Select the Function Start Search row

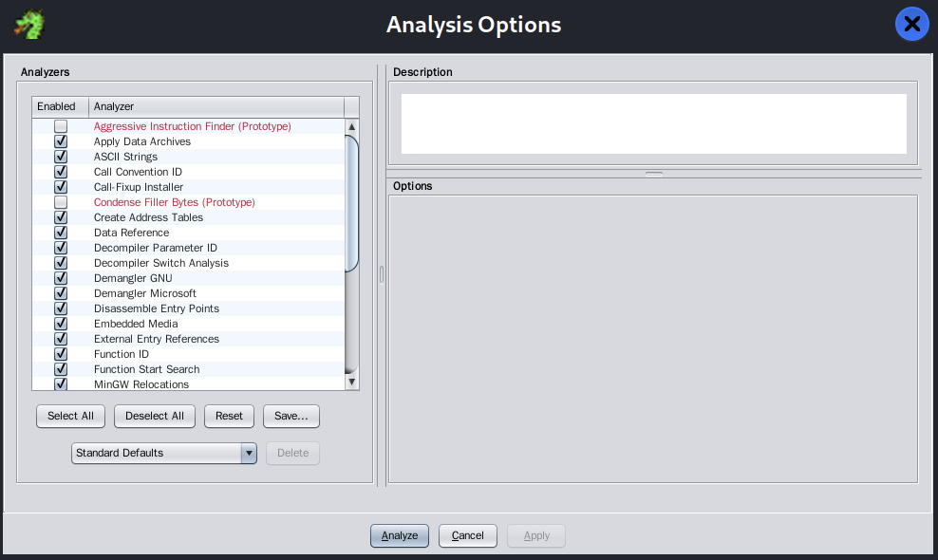(146, 369)
